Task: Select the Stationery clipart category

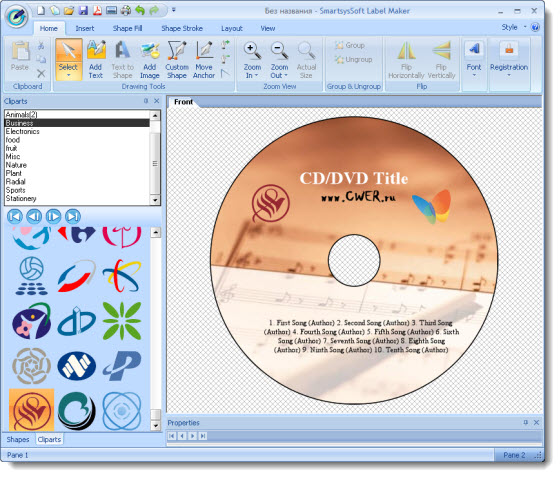Action: click(77, 199)
